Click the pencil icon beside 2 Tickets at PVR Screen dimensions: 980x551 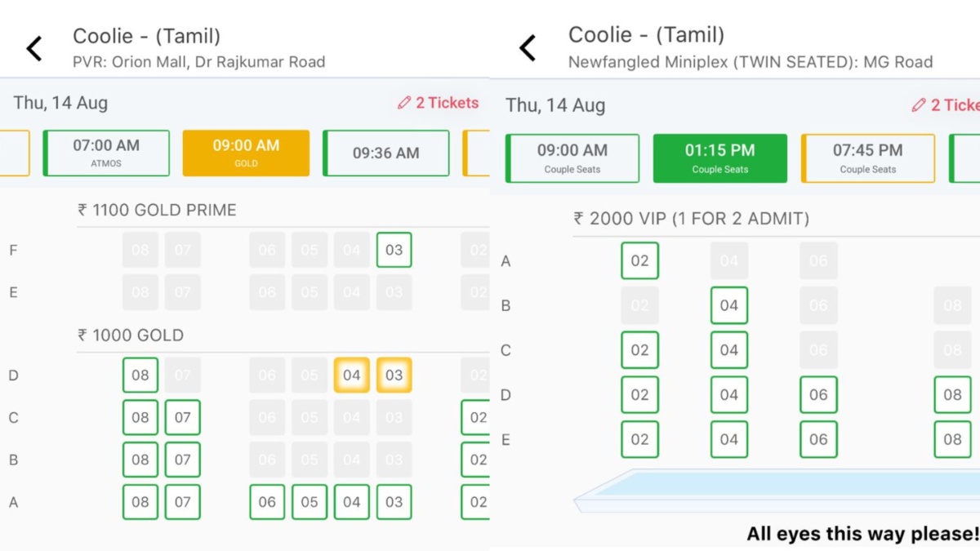tap(403, 103)
